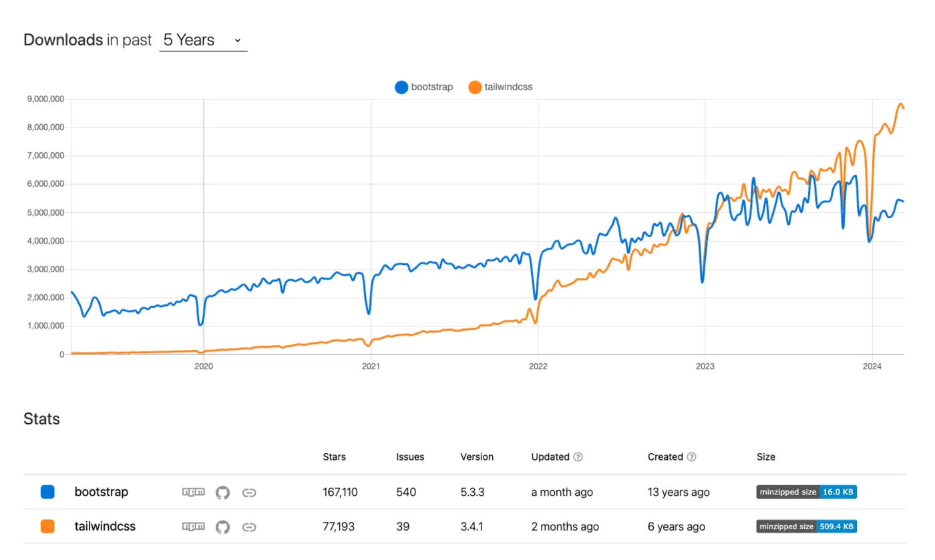
Task: Select the version 3.4.1 cell
Action: 472,526
